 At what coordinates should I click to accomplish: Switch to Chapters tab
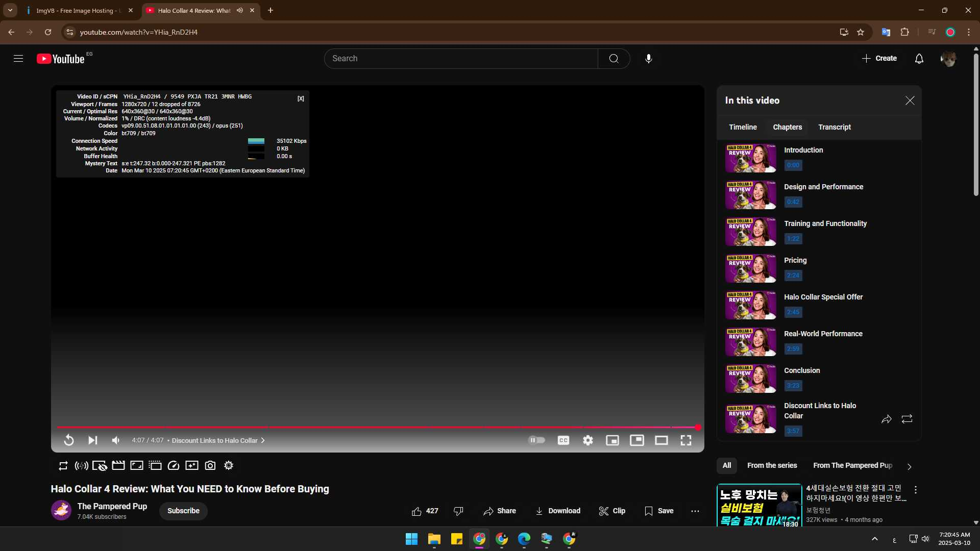click(x=787, y=127)
